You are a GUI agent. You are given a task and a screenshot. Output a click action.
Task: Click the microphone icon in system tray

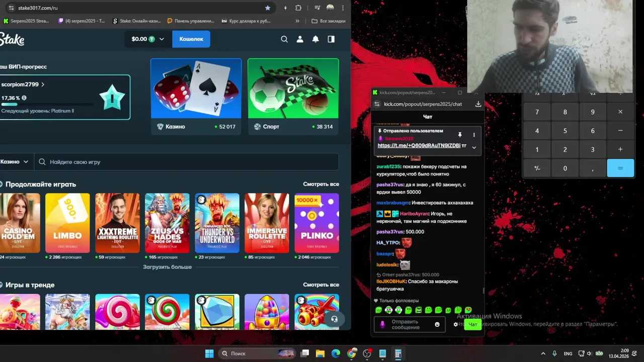(x=554, y=353)
